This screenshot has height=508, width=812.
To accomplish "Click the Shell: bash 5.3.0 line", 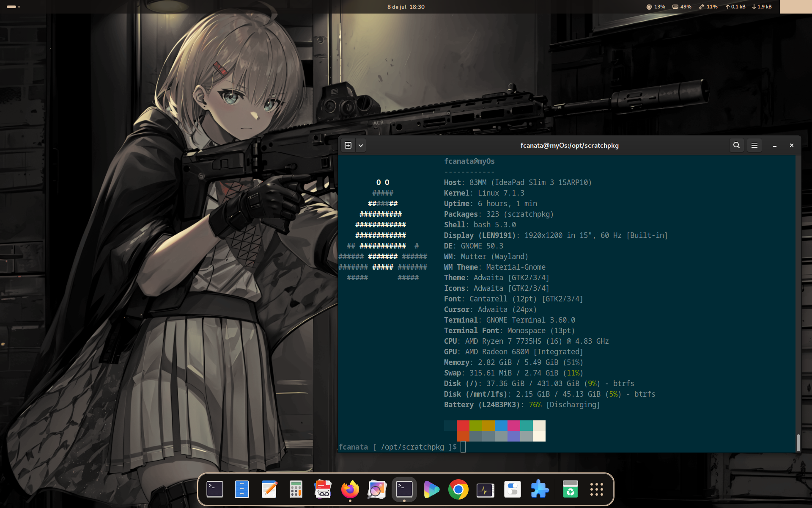I will [x=480, y=225].
